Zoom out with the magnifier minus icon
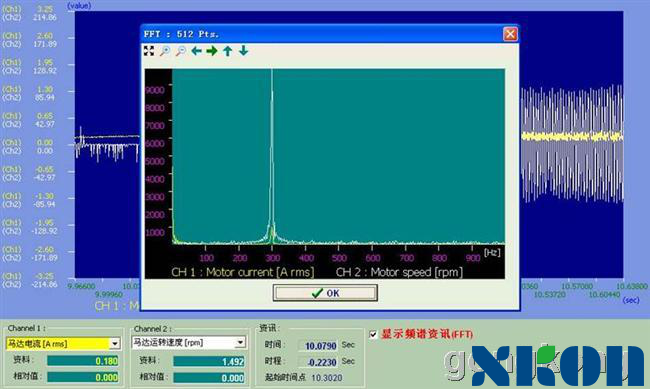This screenshot has width=650, height=389. (x=181, y=51)
